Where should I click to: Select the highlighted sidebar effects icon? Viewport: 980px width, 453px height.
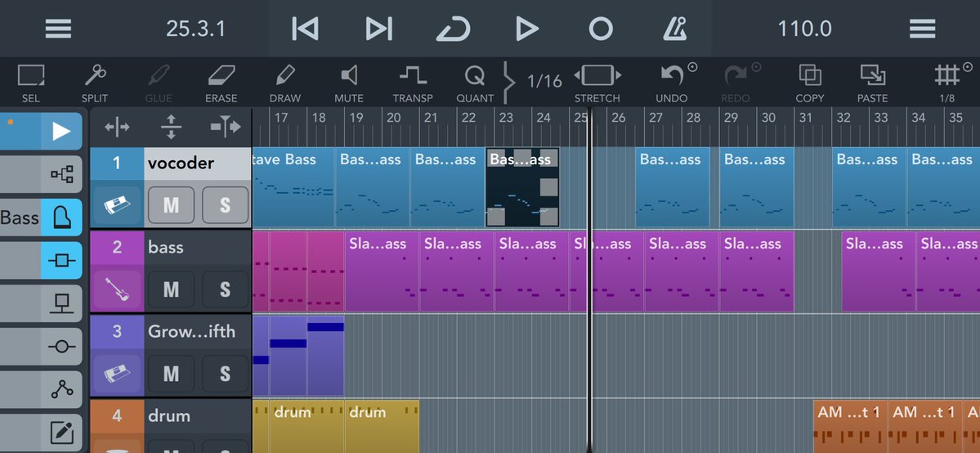click(61, 260)
